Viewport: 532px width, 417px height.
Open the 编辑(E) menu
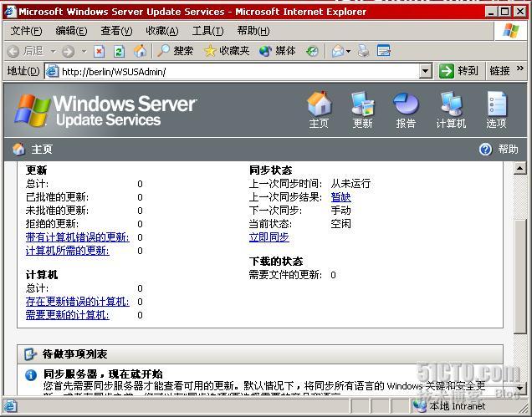tap(71, 31)
